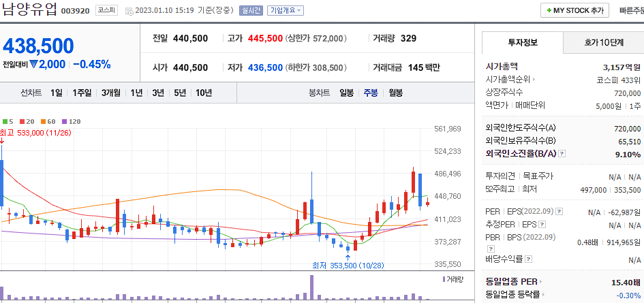Click 액면가 value 5,000원
Image resolution: width=644 pixels, height=303 pixels.
coord(609,106)
